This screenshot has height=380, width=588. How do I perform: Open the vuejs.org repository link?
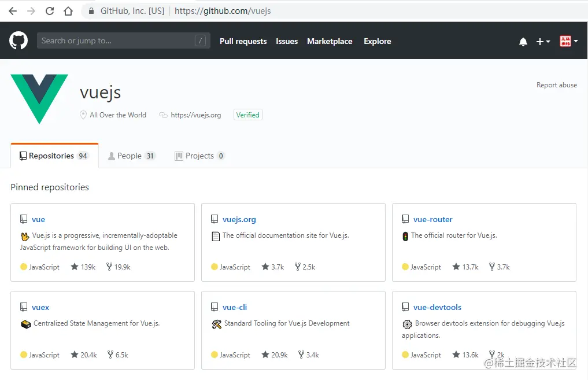point(239,219)
